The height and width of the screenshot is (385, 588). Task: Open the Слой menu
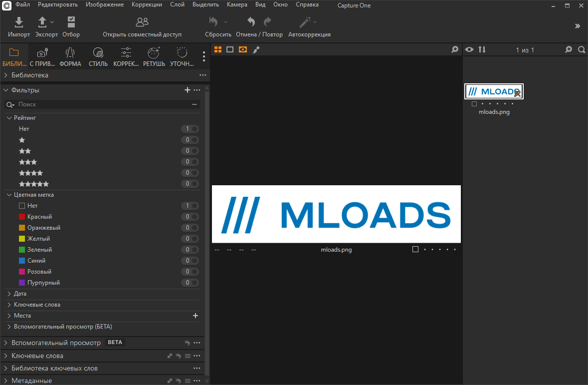click(x=177, y=5)
